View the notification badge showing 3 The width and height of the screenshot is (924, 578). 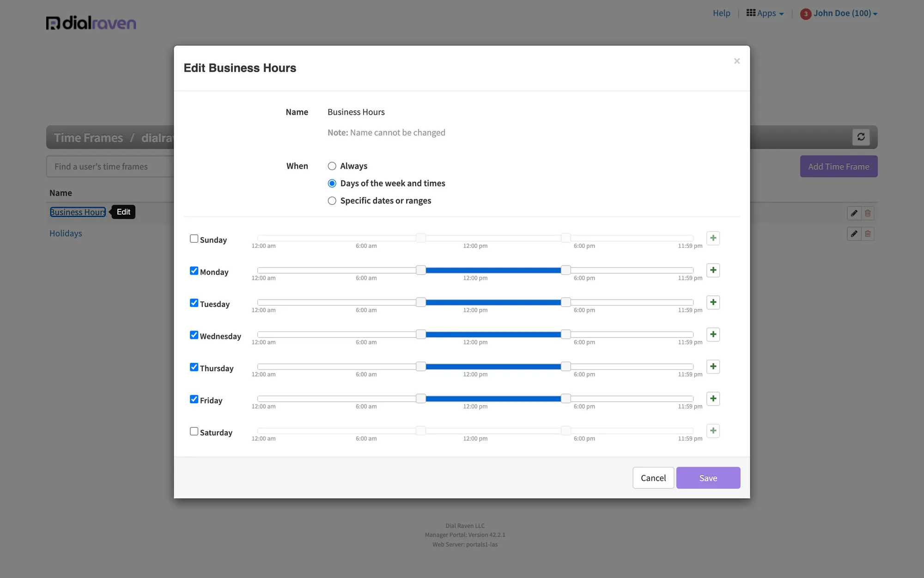(x=806, y=14)
